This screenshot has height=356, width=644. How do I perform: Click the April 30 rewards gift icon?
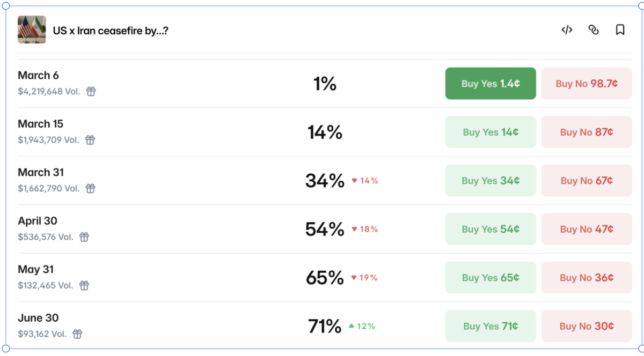(84, 237)
